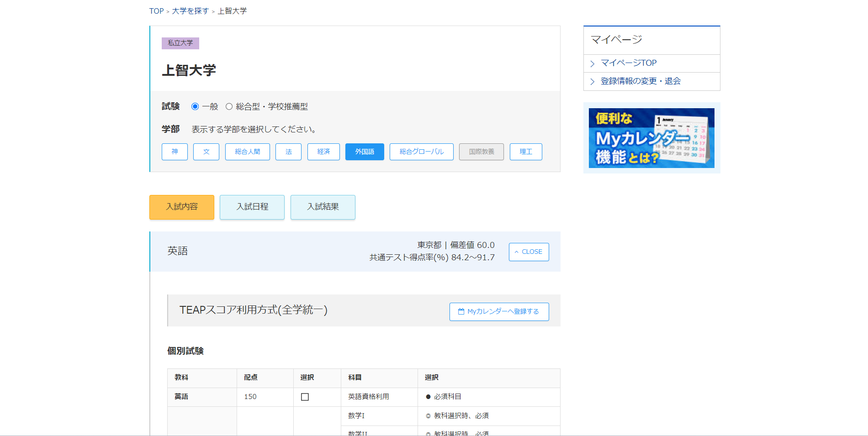Select the 総合型・学校推薦型 radio button

click(x=229, y=106)
